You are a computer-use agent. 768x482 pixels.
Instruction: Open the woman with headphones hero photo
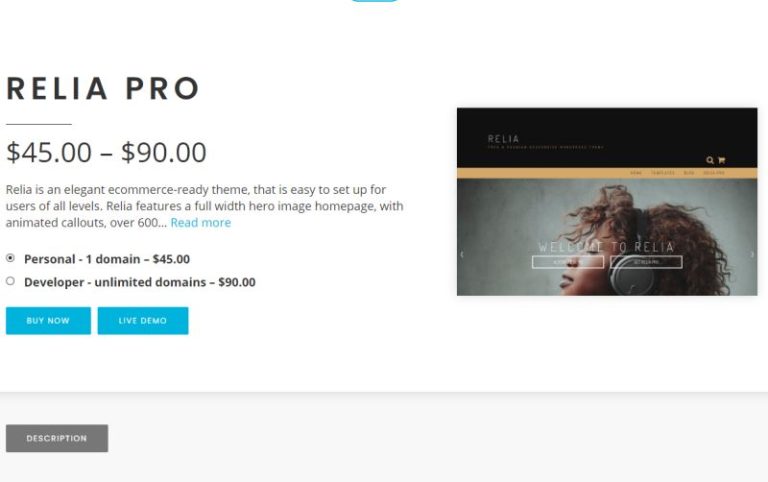(x=607, y=237)
